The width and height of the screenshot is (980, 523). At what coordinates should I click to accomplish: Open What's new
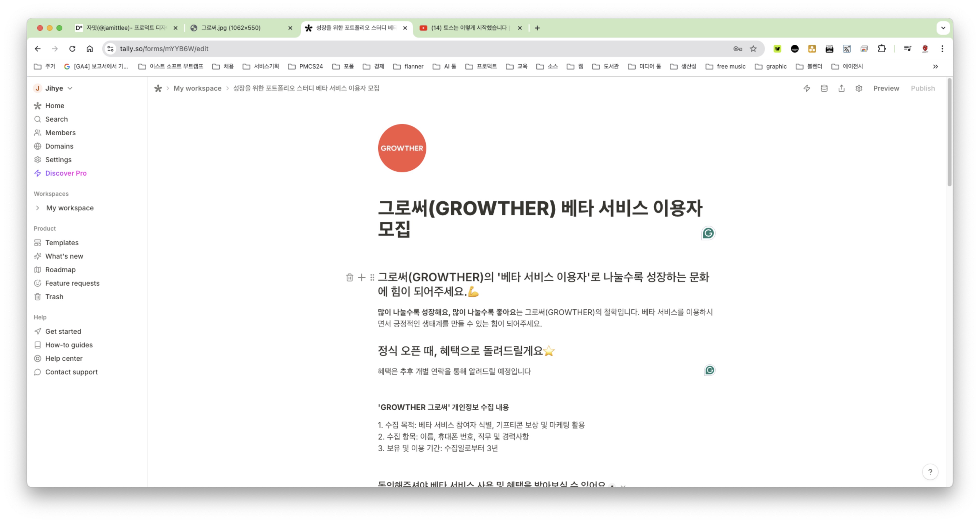(64, 256)
